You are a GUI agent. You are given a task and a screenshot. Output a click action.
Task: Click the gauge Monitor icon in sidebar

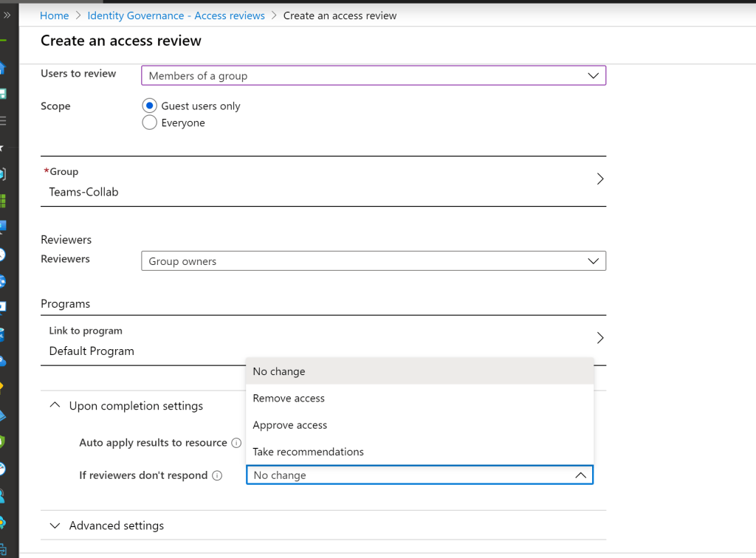pyautogui.click(x=2, y=469)
